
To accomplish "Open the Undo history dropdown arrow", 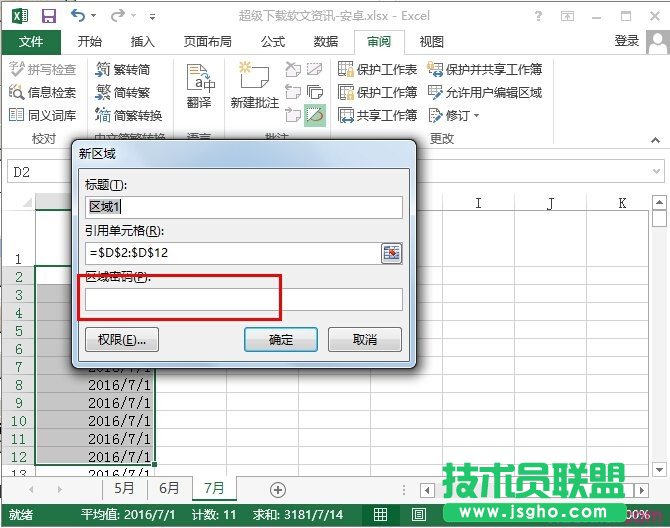I will click(x=96, y=16).
